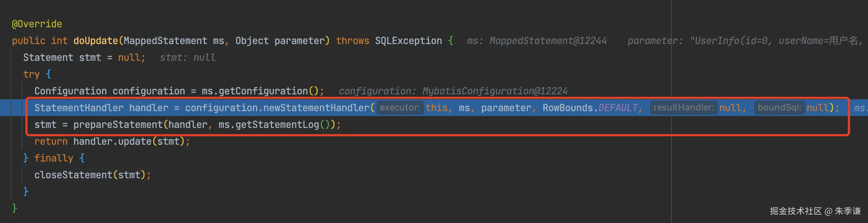This screenshot has height=223, width=868.
Task: Click the 'boundSql:' parameter hint
Action: (x=779, y=108)
